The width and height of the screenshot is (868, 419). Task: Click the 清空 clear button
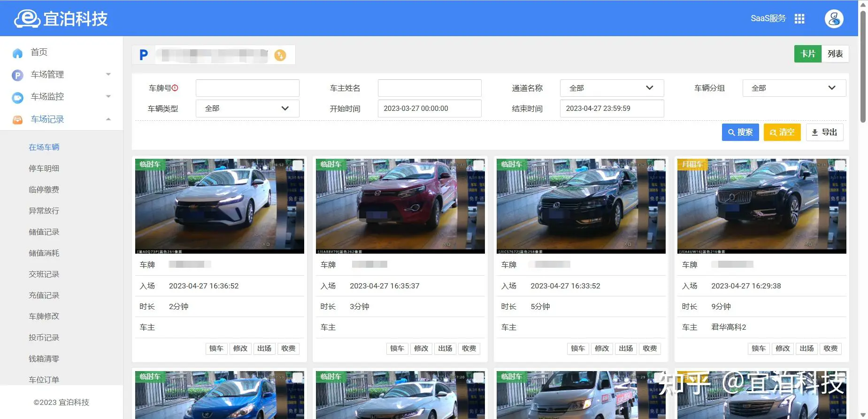pyautogui.click(x=782, y=132)
